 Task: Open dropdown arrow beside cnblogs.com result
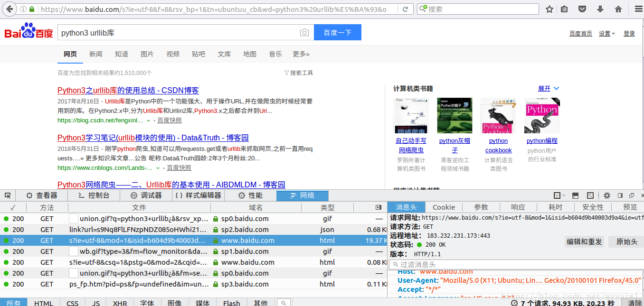point(158,168)
